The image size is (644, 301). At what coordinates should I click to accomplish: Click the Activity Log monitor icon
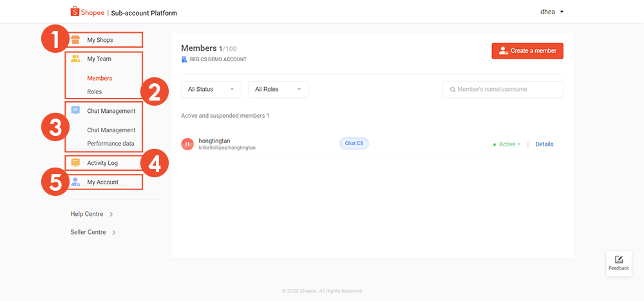75,163
